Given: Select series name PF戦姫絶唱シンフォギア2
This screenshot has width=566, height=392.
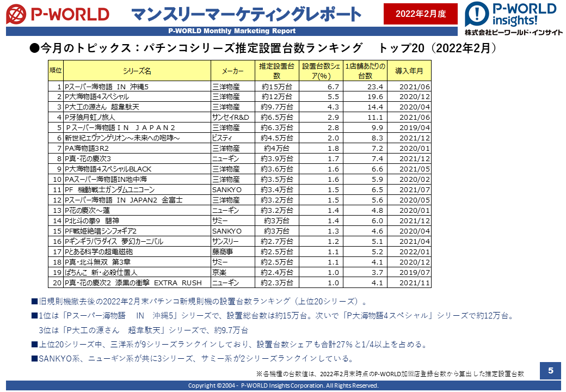Looking at the screenshot, I should [x=100, y=231].
